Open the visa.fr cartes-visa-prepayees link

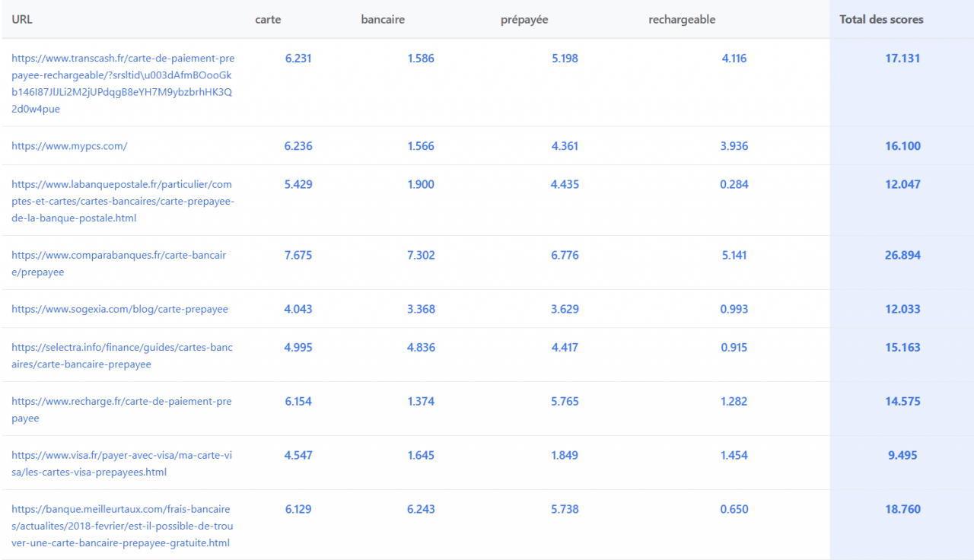[x=122, y=463]
